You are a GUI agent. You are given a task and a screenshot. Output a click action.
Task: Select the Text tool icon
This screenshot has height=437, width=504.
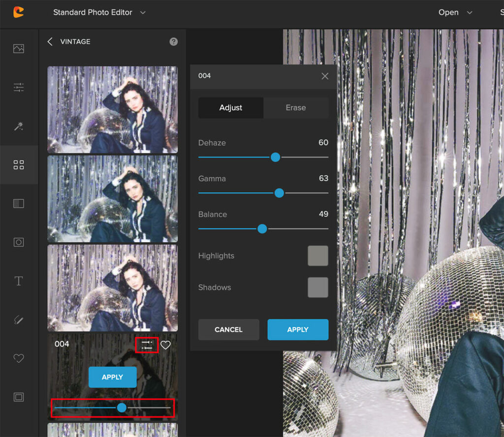click(x=19, y=281)
